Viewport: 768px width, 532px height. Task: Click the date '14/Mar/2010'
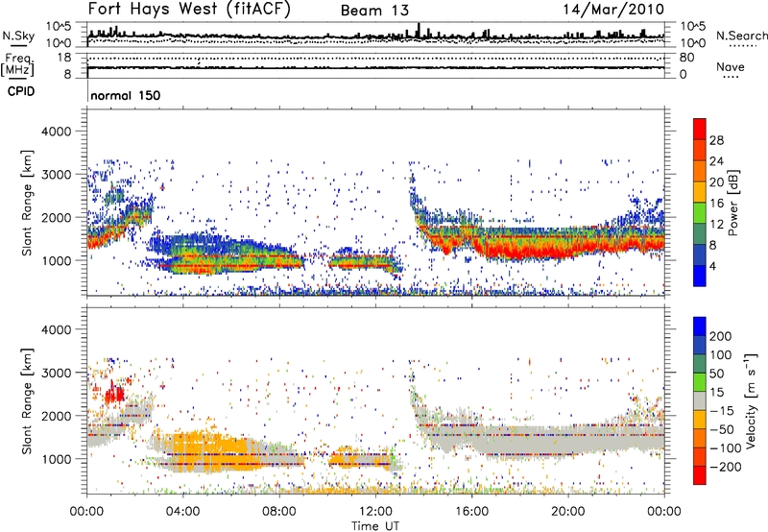pos(613,10)
